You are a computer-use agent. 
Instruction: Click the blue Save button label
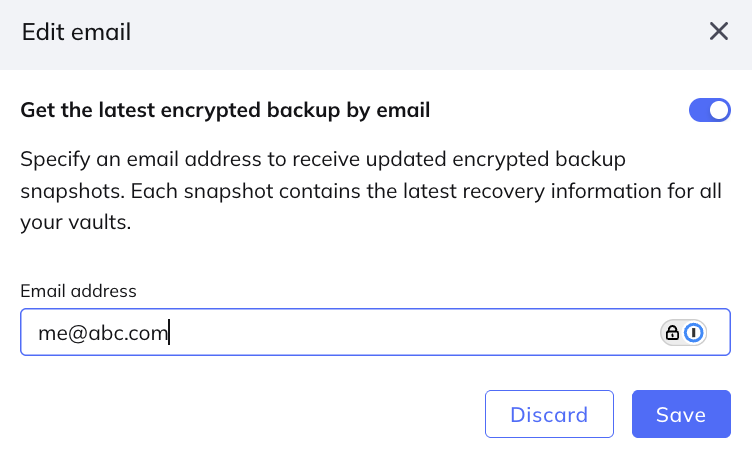pyautogui.click(x=681, y=415)
